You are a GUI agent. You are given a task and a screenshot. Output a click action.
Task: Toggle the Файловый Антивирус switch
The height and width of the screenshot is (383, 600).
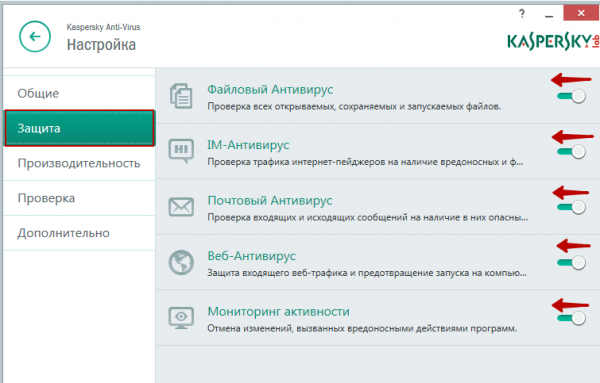571,96
